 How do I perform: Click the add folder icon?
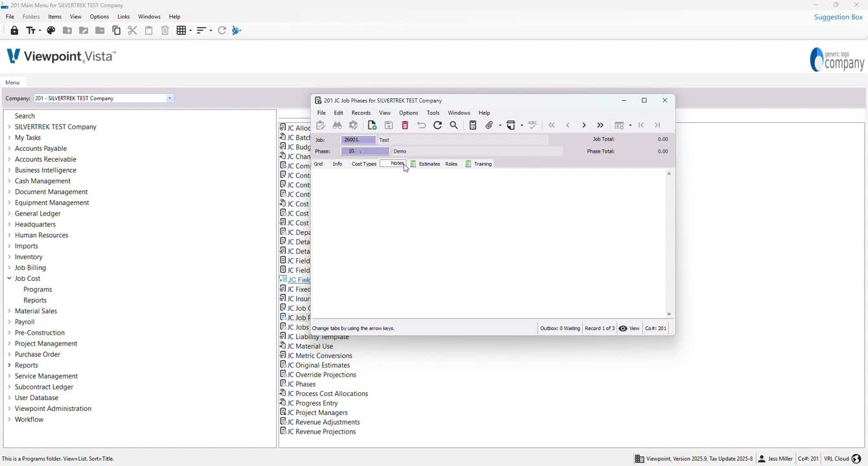[67, 30]
